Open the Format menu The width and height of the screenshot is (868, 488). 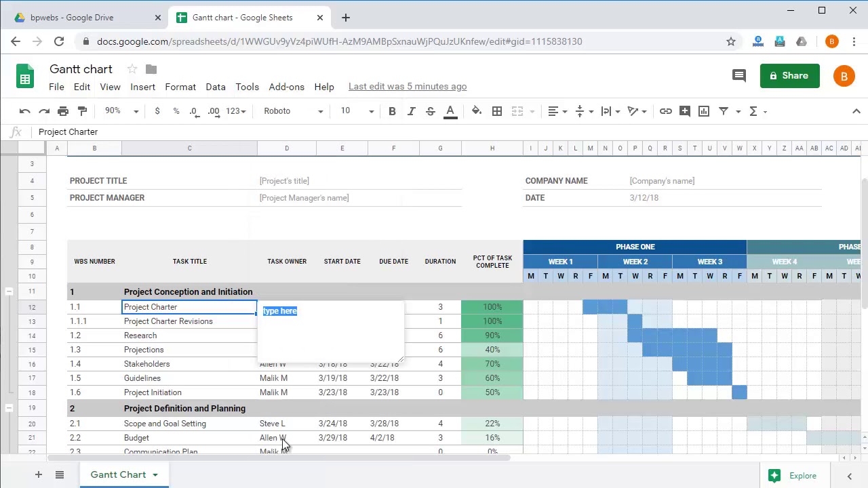tap(180, 87)
